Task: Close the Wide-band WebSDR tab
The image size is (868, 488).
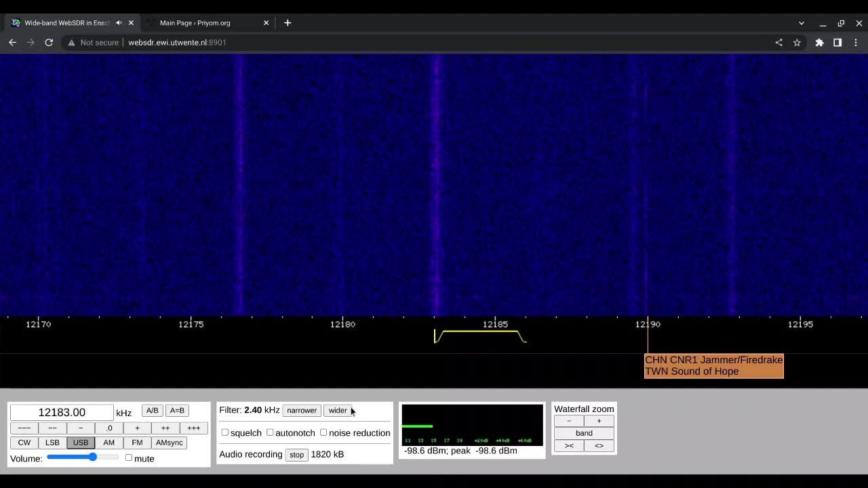Action: (x=131, y=22)
